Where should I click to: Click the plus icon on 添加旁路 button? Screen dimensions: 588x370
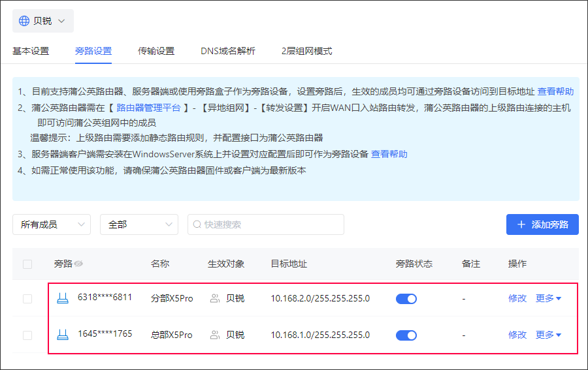[x=521, y=224]
